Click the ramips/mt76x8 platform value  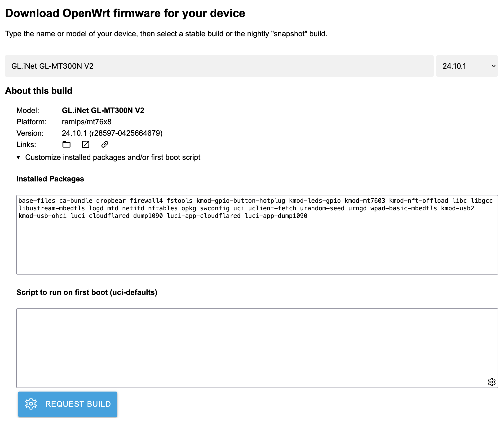click(86, 122)
